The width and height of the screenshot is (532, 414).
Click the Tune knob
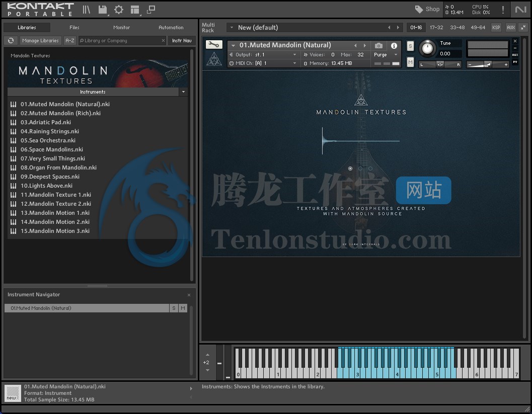427,48
